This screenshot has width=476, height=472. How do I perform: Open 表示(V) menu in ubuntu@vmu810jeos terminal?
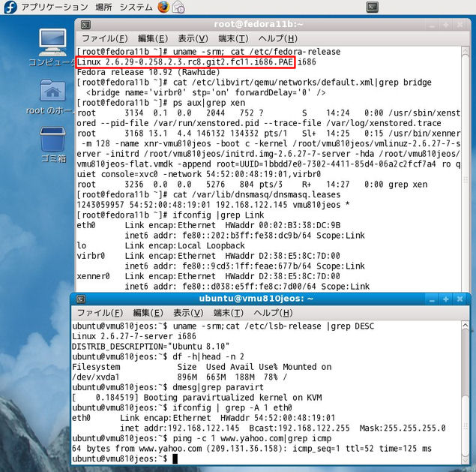pos(188,313)
